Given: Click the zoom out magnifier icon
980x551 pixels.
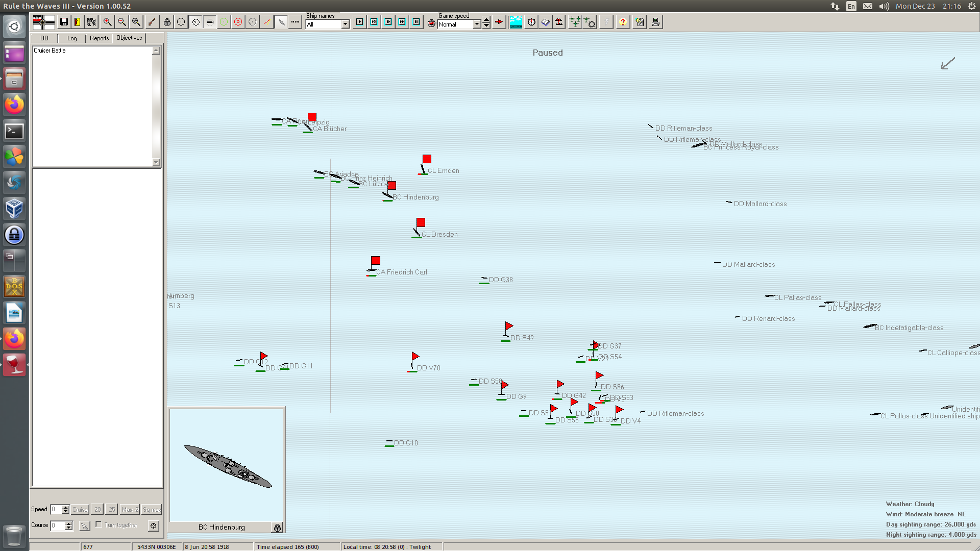Looking at the screenshot, I should [x=121, y=22].
